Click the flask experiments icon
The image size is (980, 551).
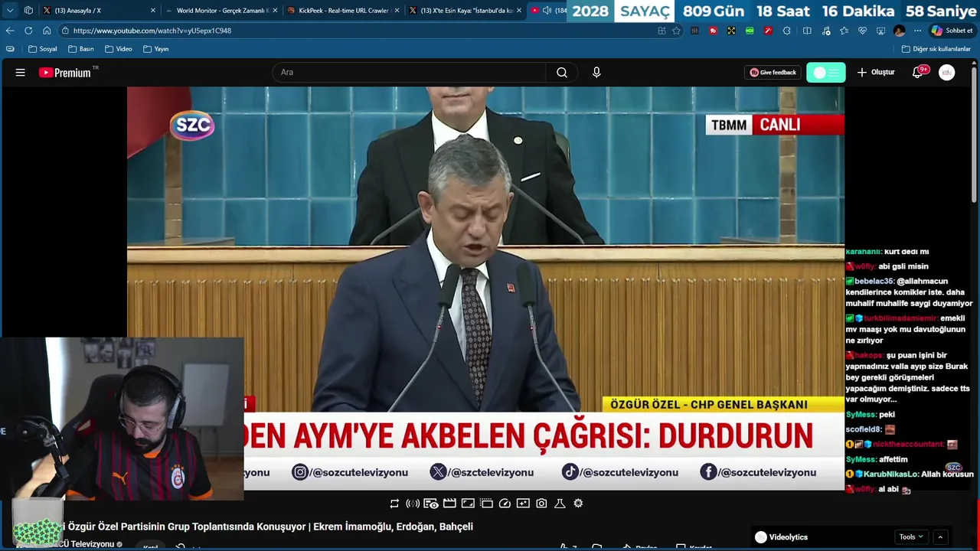(x=560, y=504)
